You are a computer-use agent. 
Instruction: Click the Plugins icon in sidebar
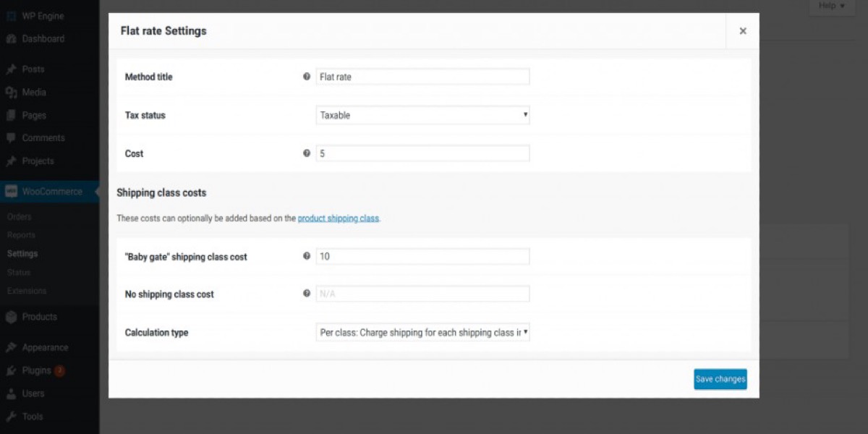(11, 370)
